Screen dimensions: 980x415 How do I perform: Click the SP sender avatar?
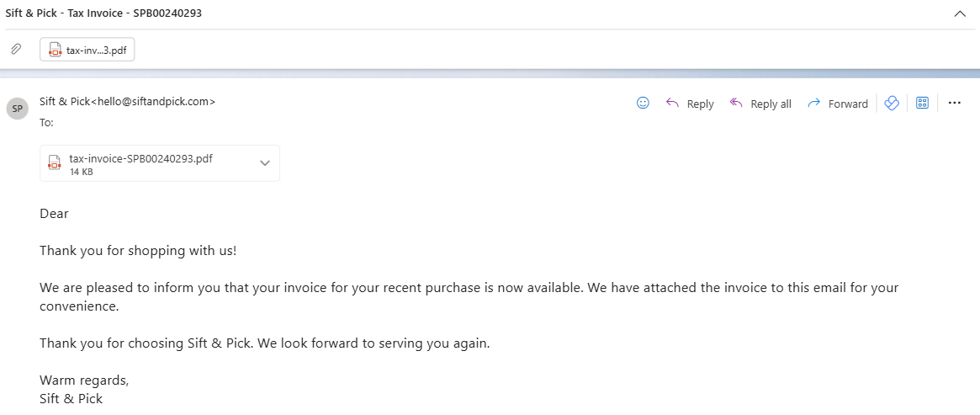click(x=18, y=109)
